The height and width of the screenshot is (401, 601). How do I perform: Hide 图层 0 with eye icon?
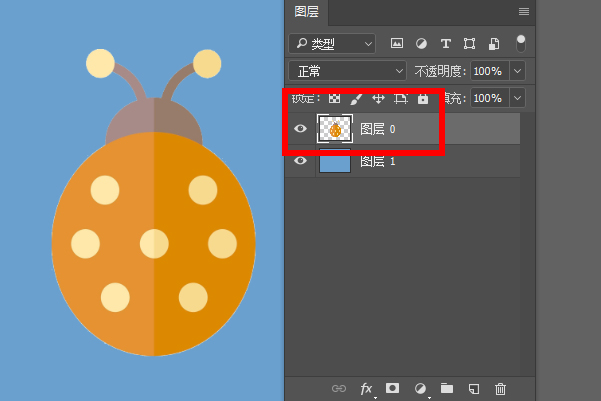click(300, 128)
